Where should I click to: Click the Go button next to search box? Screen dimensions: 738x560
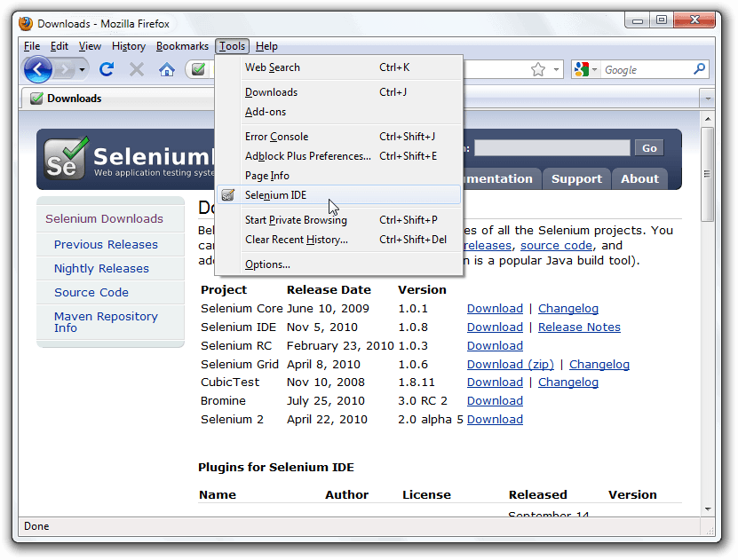[649, 147]
